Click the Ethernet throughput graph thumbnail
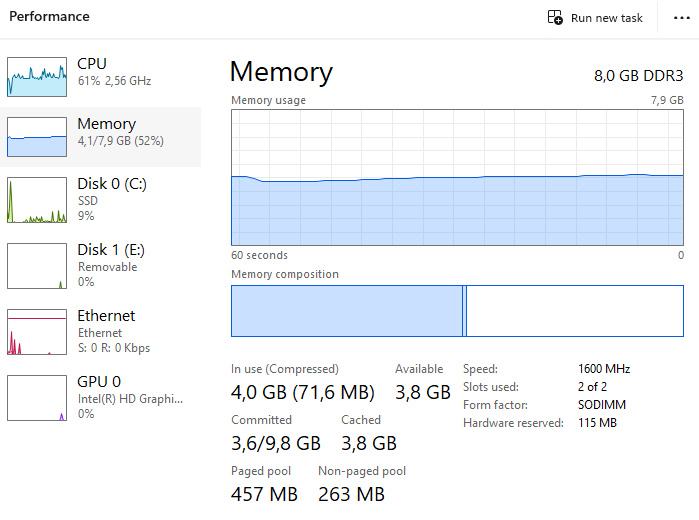699x520 pixels. click(37, 332)
